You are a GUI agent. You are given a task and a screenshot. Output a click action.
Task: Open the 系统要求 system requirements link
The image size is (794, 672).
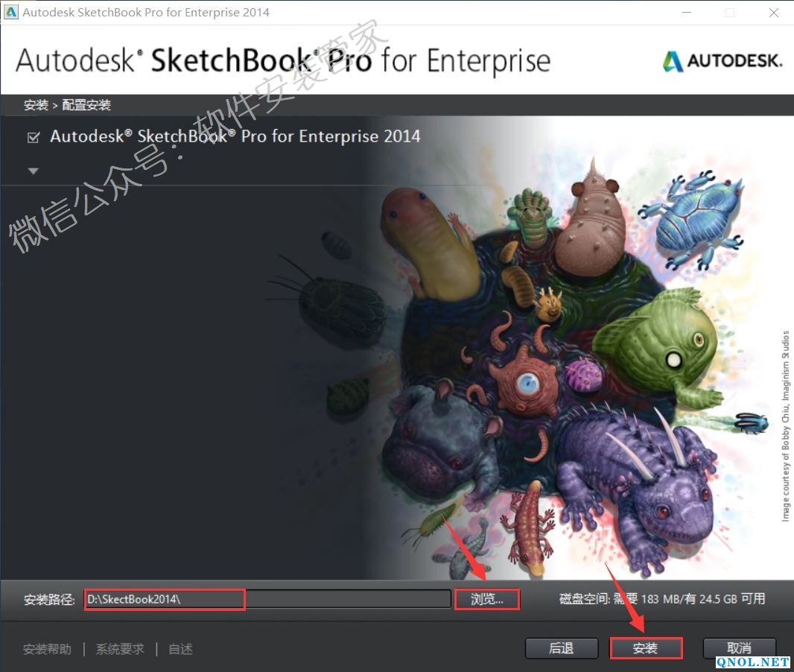pos(120,649)
